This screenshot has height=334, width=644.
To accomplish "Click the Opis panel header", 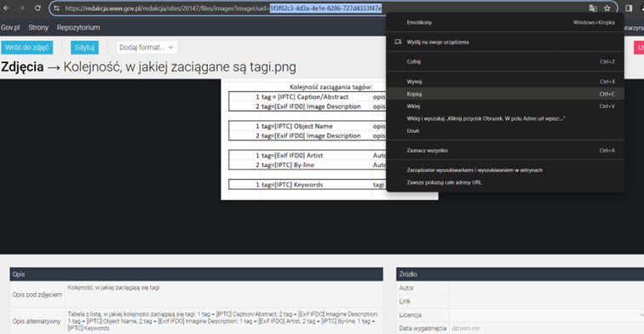I will point(196,274).
